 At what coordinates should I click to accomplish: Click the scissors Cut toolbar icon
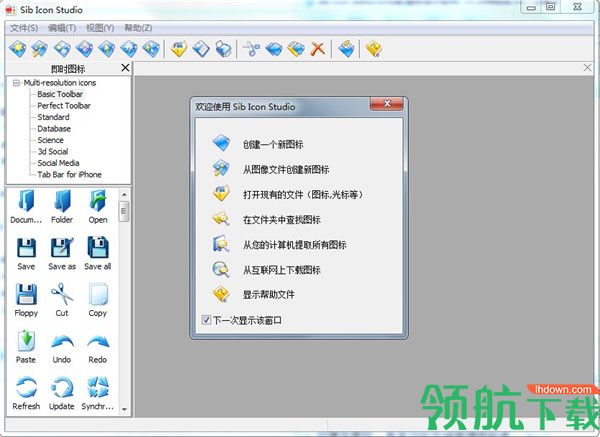pyautogui.click(x=251, y=49)
